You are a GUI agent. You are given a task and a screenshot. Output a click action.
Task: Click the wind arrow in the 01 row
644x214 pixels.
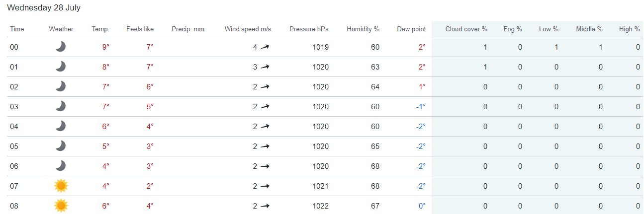(x=265, y=67)
